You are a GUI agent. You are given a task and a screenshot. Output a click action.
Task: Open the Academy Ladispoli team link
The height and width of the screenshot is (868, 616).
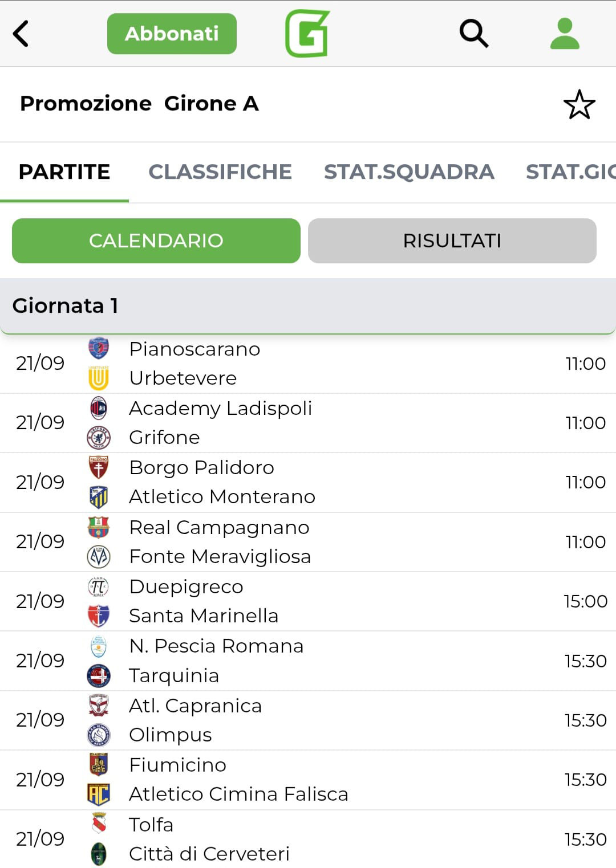pos(220,408)
